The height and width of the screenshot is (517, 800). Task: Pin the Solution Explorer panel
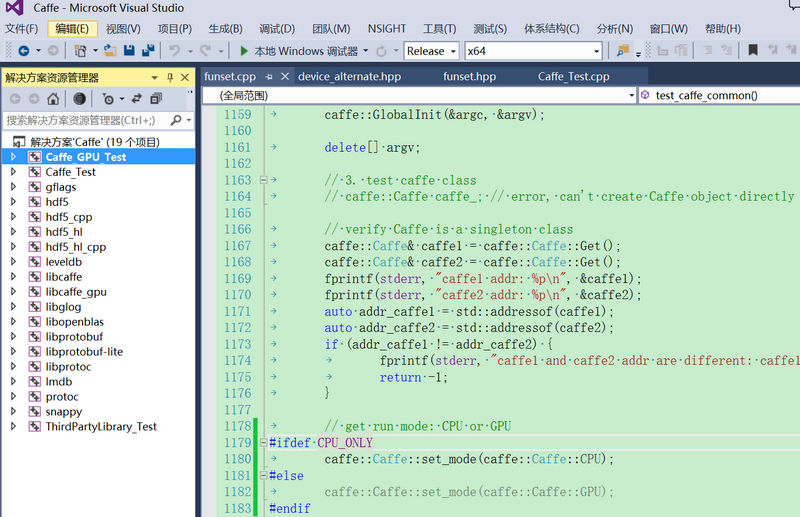click(x=170, y=78)
